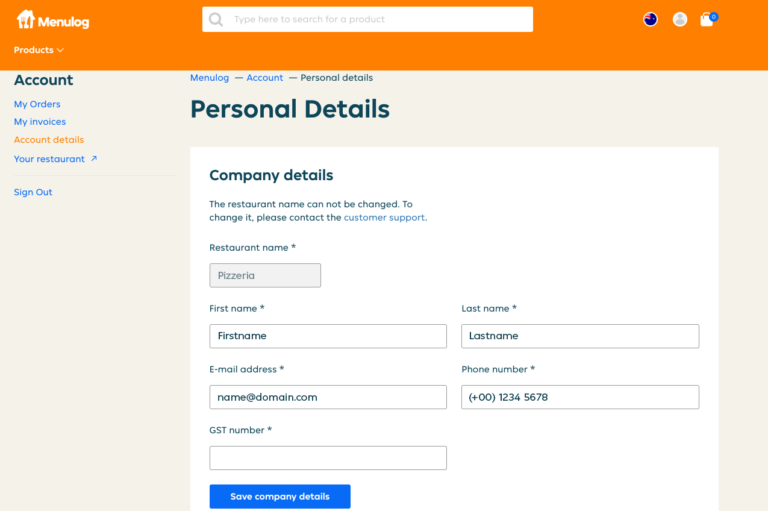Expand the Products dropdown menu
768x511 pixels.
39,50
